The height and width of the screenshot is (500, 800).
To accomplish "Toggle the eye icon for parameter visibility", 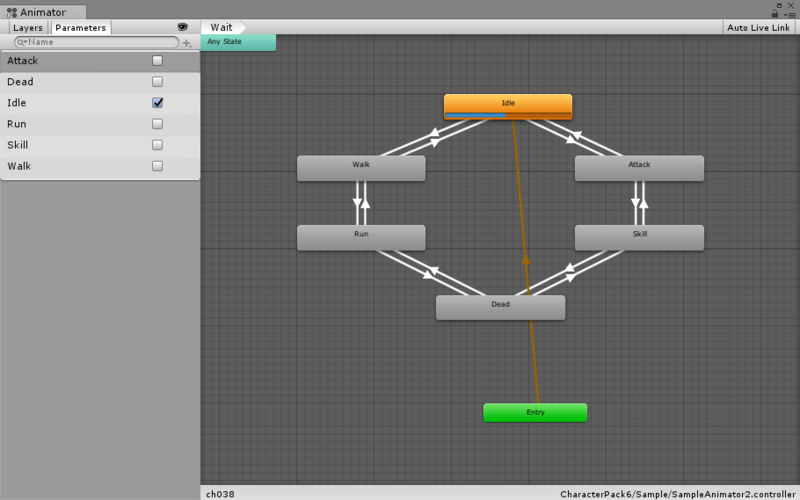I will coord(182,27).
